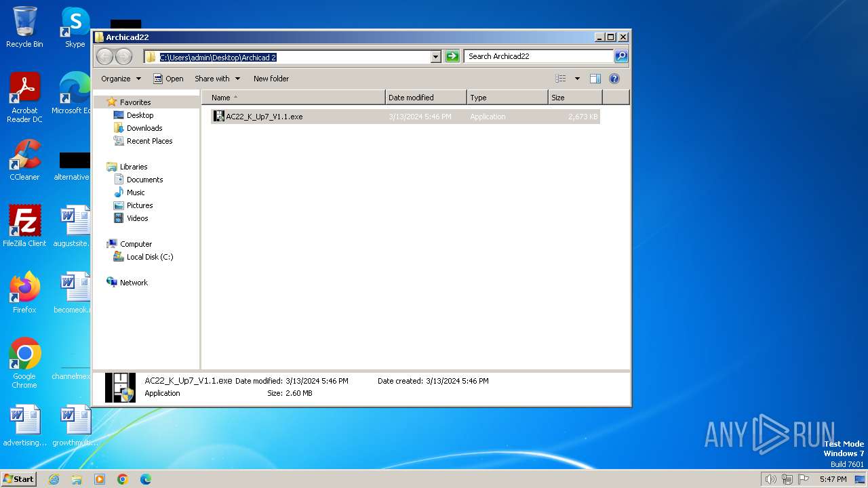Open File Explorer taskbar icon

77,479
